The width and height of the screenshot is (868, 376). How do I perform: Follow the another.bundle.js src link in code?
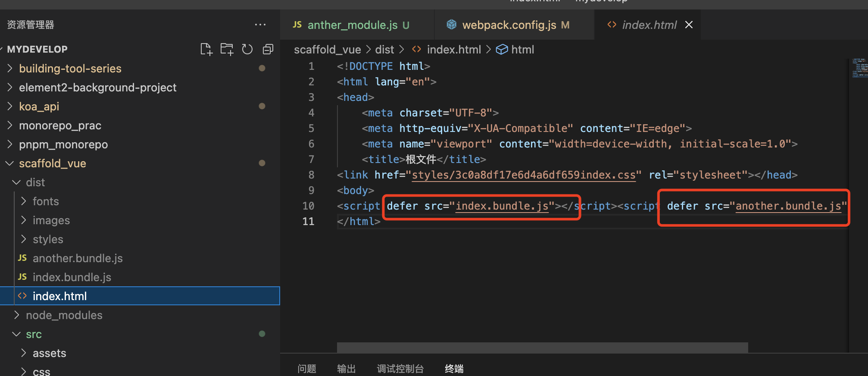coord(788,206)
